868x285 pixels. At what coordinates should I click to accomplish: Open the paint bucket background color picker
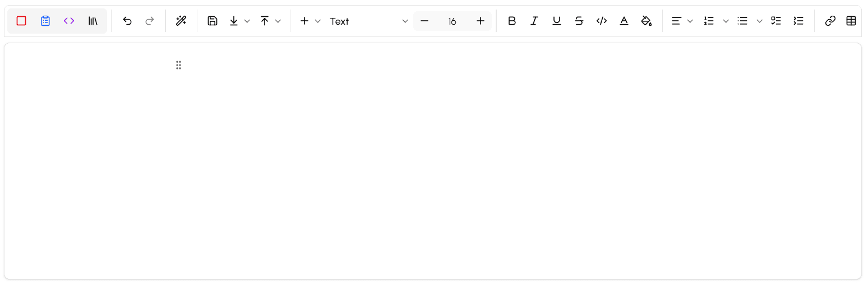pos(646,21)
